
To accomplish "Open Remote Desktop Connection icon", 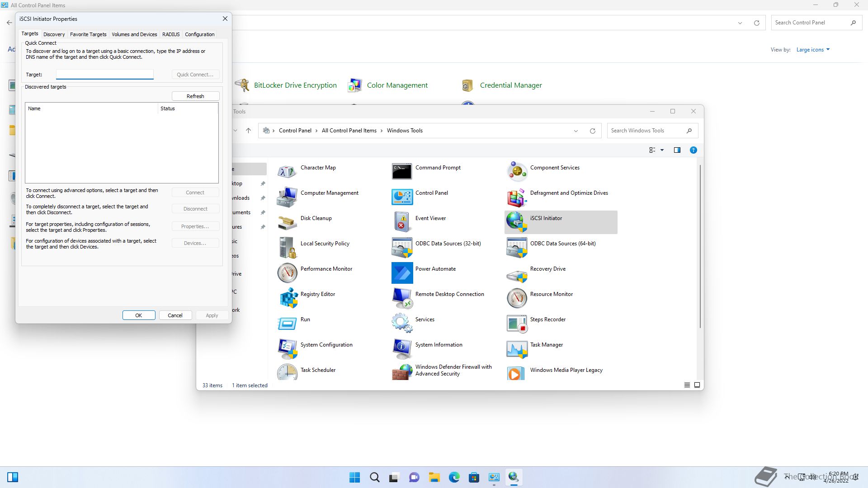I will click(402, 298).
